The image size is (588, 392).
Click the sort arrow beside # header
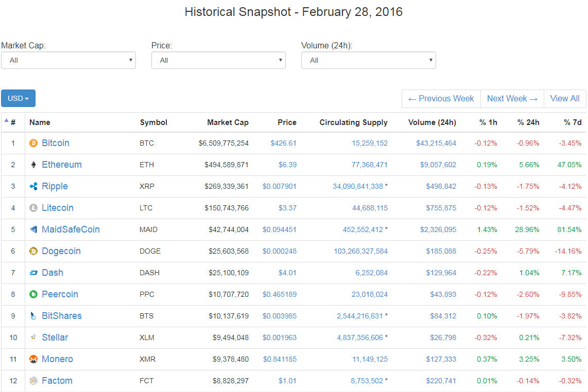[6, 120]
